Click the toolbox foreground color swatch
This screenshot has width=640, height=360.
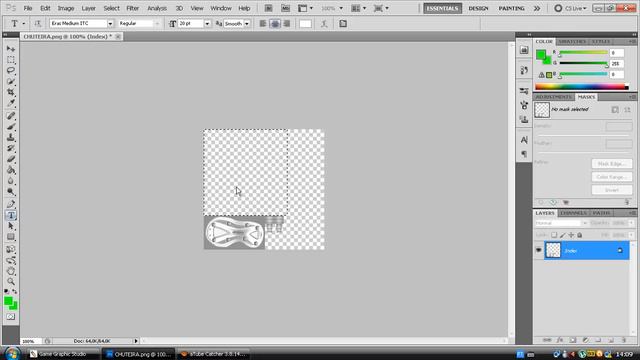[8, 301]
